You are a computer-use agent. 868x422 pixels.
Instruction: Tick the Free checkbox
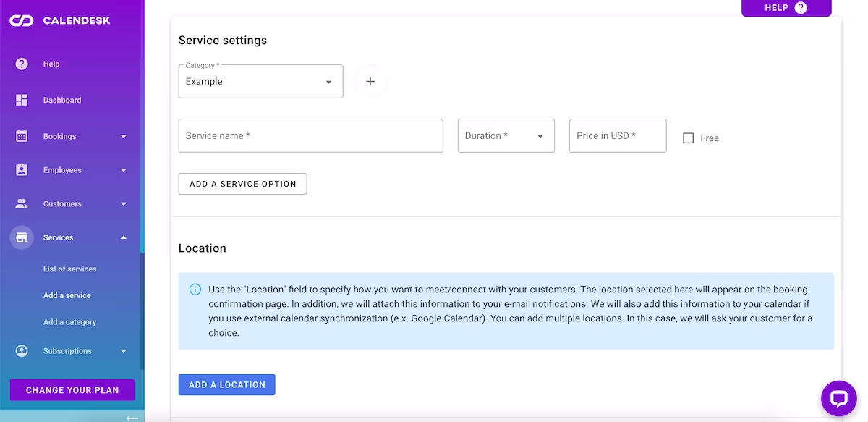pos(689,138)
